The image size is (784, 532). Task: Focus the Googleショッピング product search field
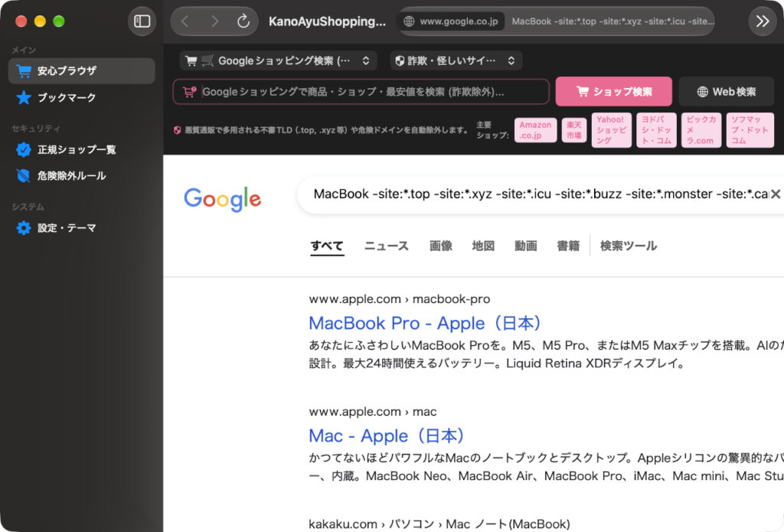pos(361,92)
